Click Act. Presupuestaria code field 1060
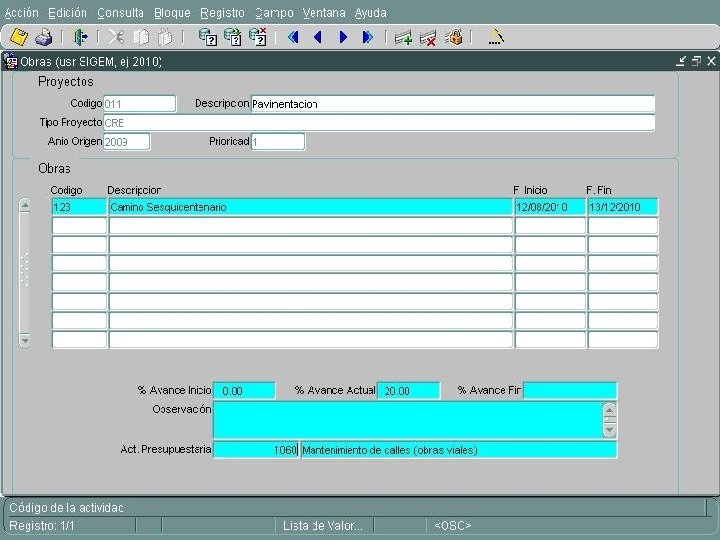Viewport: 720px width, 540px height. tap(256, 450)
